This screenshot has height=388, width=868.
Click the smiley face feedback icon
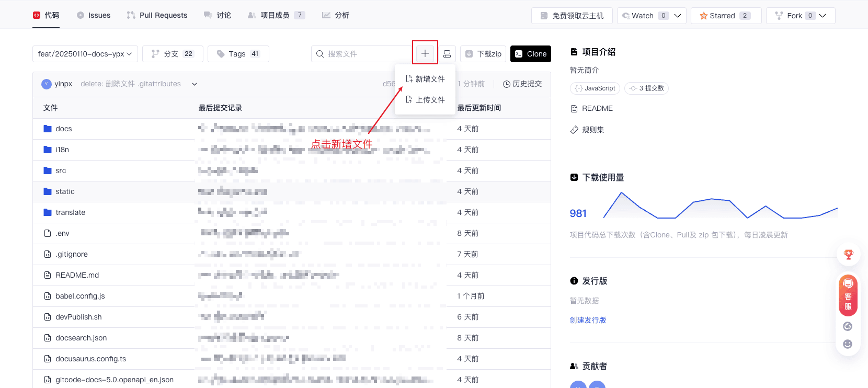[848, 344]
